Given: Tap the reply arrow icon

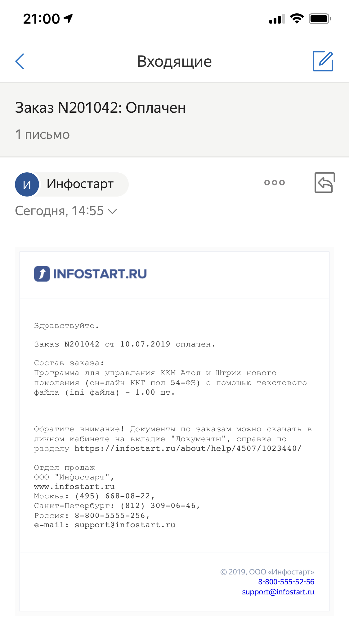Looking at the screenshot, I should pyautogui.click(x=324, y=183).
